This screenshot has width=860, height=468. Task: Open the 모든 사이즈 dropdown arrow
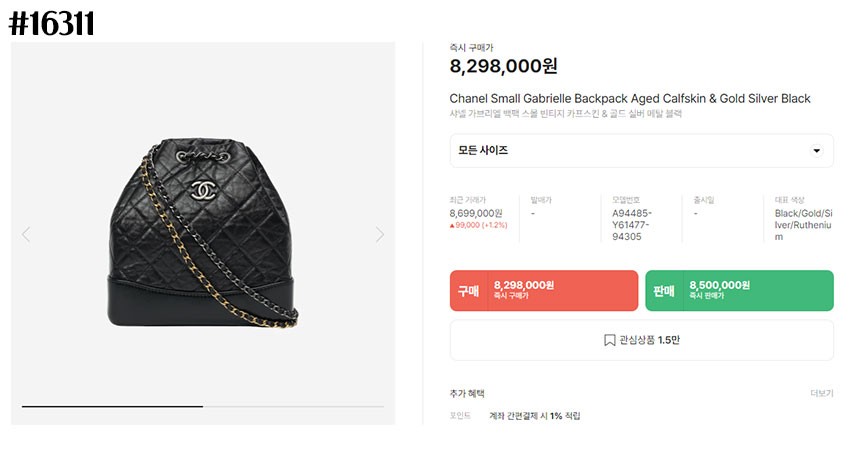[817, 151]
